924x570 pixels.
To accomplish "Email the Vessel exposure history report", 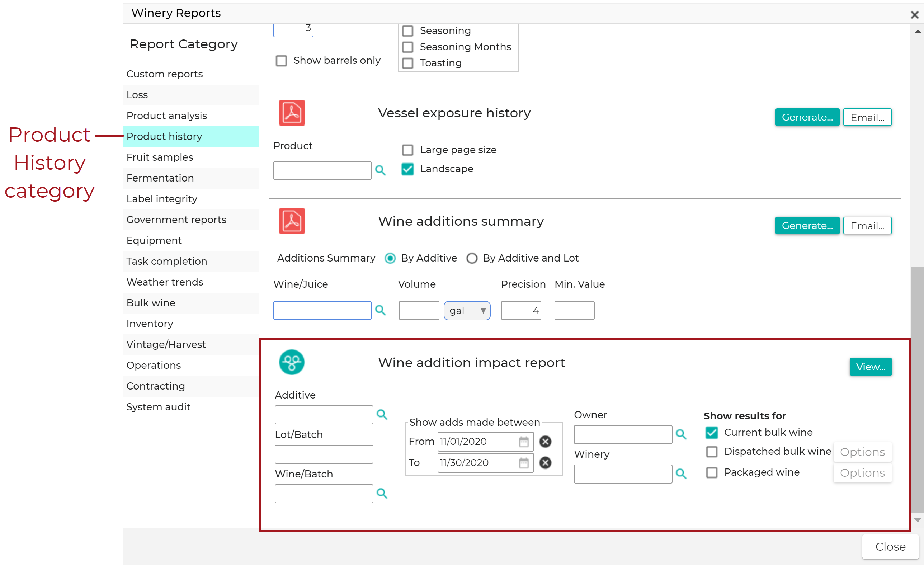I will (x=867, y=117).
